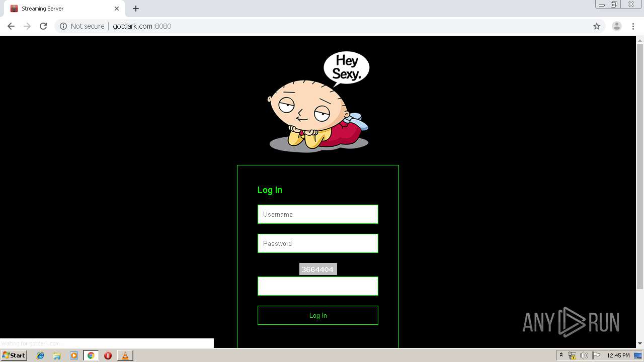Go back to the previous page
This screenshot has width=644, height=362.
(11, 26)
